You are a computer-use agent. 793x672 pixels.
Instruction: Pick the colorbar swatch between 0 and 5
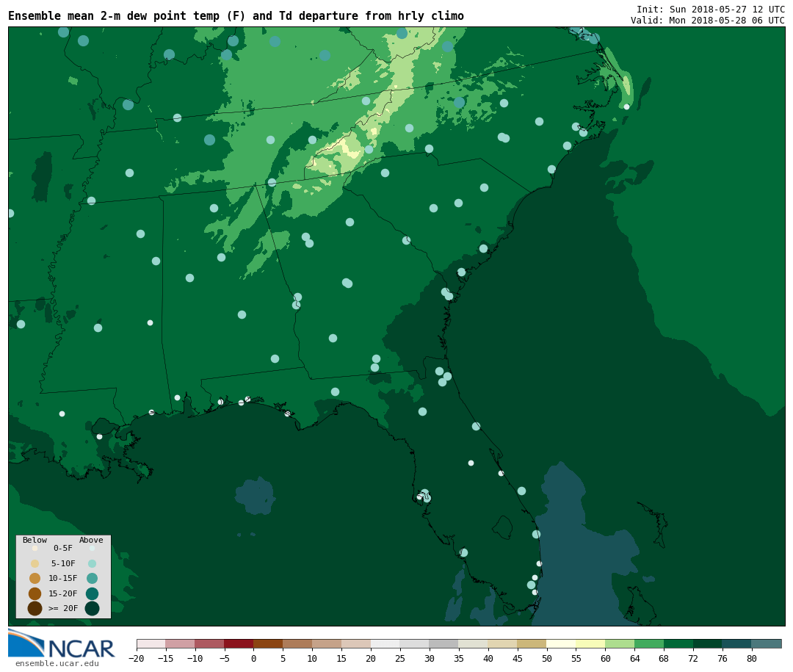point(268,644)
